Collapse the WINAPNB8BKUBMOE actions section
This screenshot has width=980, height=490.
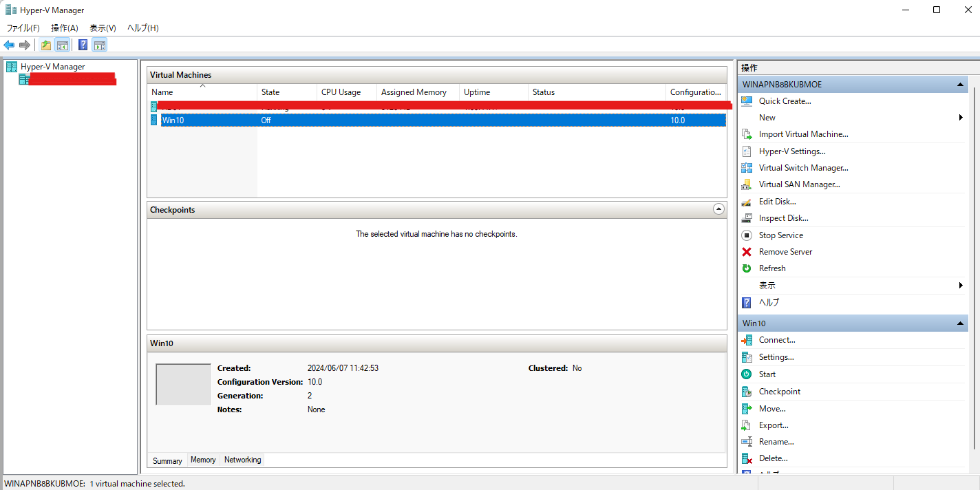click(x=960, y=85)
